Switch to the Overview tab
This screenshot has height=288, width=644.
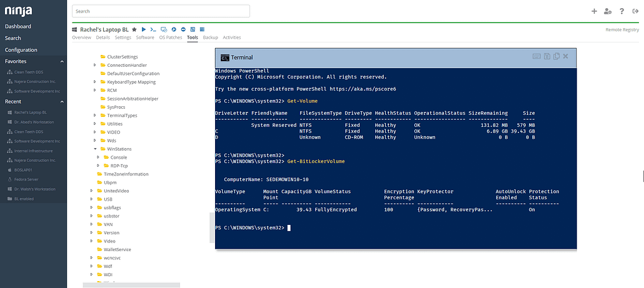pyautogui.click(x=81, y=37)
